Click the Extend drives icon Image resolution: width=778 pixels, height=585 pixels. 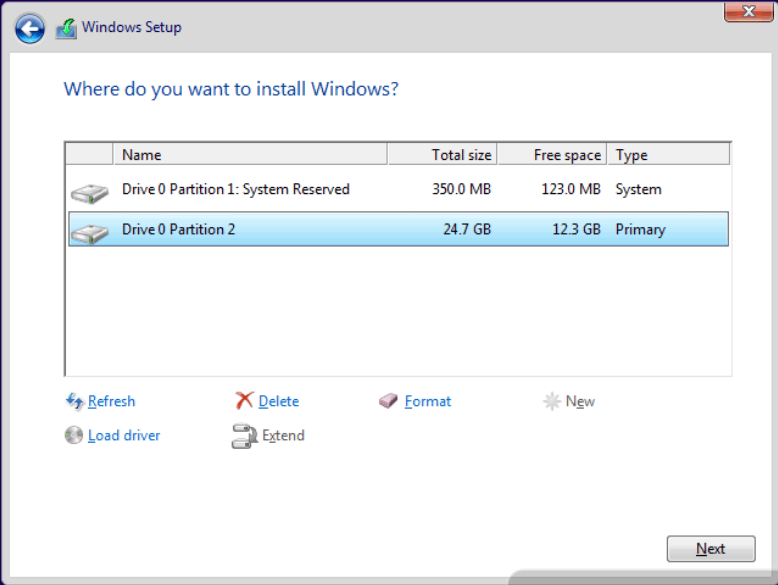coord(244,436)
